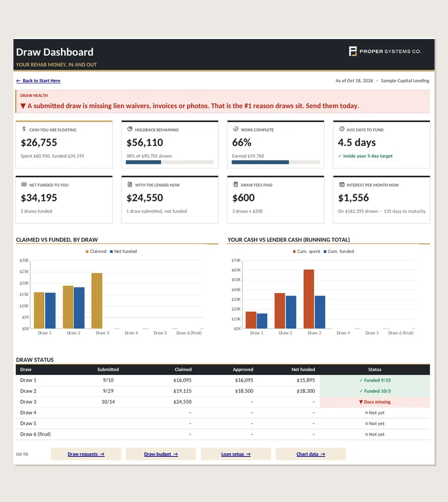Click the Holdback Remaining progress bar
The height and width of the screenshot is (502, 448).
(170, 162)
